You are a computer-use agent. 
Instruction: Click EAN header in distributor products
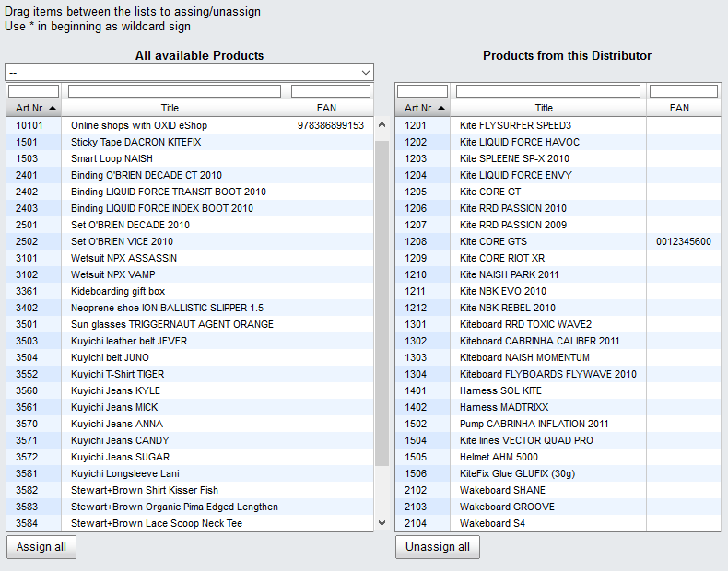[684, 108]
